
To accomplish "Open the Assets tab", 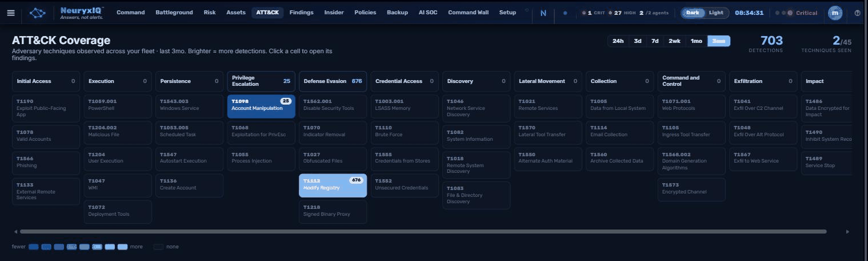I will pos(236,13).
